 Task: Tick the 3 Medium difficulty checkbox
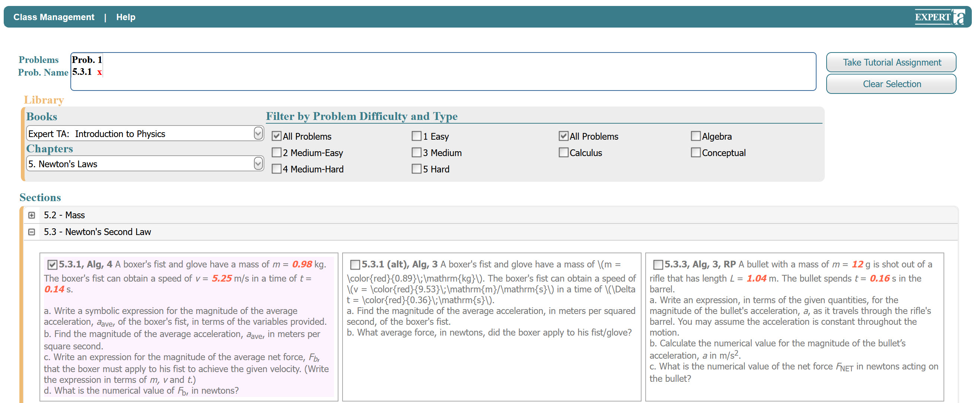(x=417, y=153)
